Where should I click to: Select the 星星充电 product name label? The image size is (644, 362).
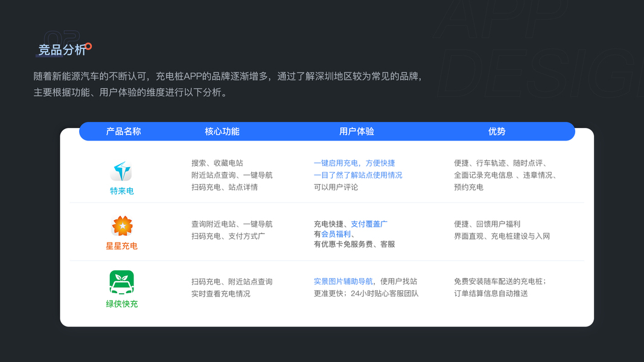click(x=121, y=246)
